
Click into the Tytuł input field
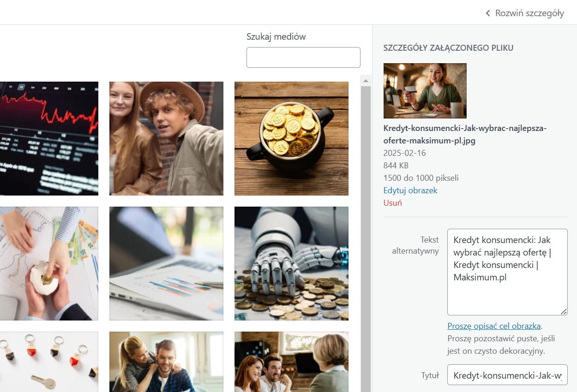click(507, 375)
